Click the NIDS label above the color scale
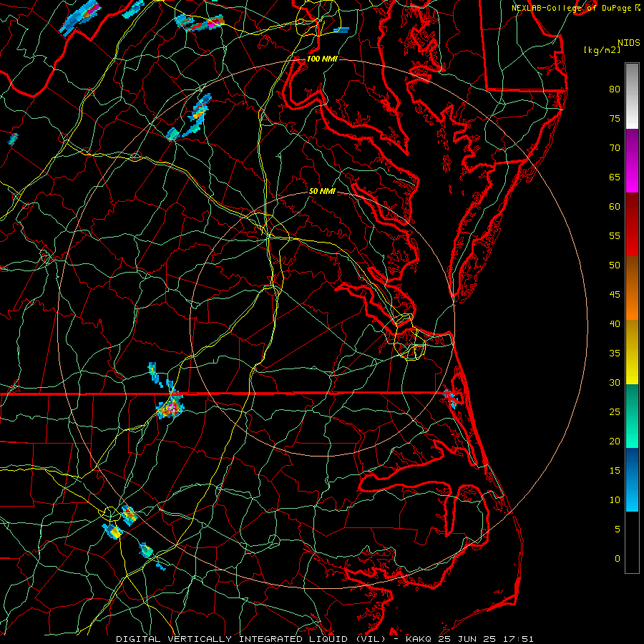 [628, 43]
